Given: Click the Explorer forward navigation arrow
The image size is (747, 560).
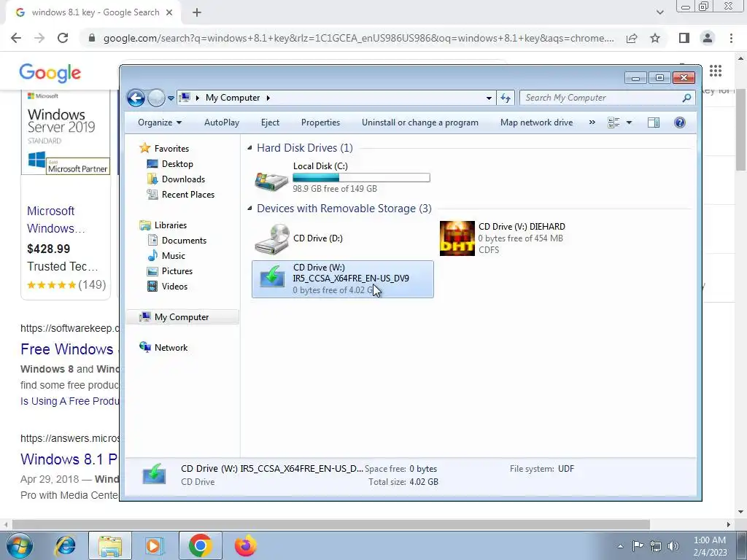Looking at the screenshot, I should [156, 98].
